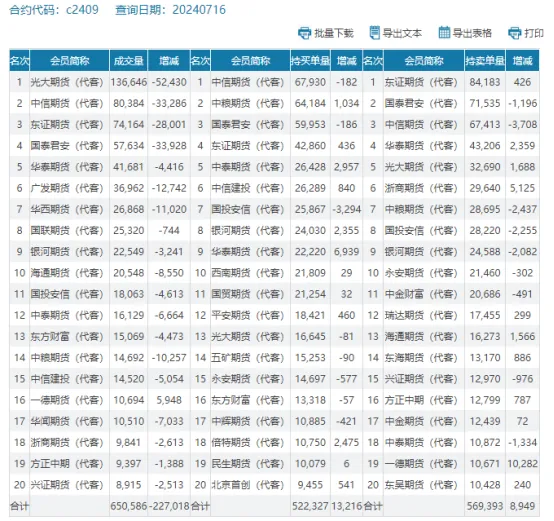Click long position change 6,939
The image size is (554, 521).
[x=347, y=251]
